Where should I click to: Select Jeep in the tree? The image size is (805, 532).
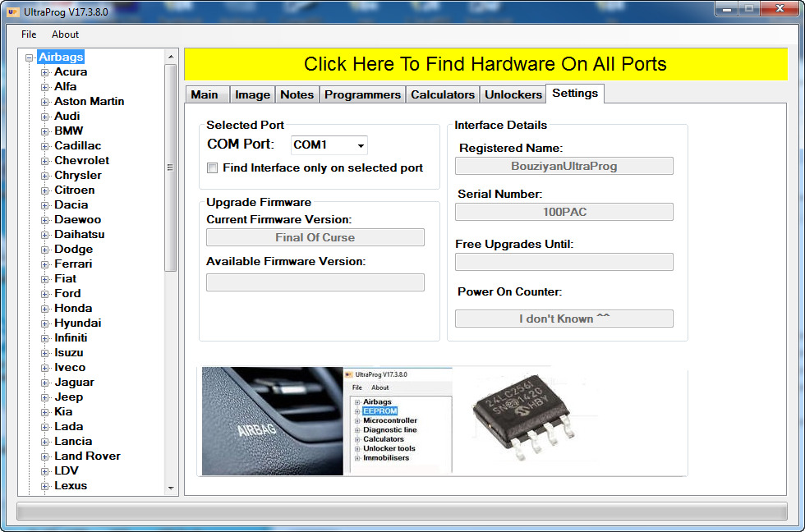coord(69,397)
